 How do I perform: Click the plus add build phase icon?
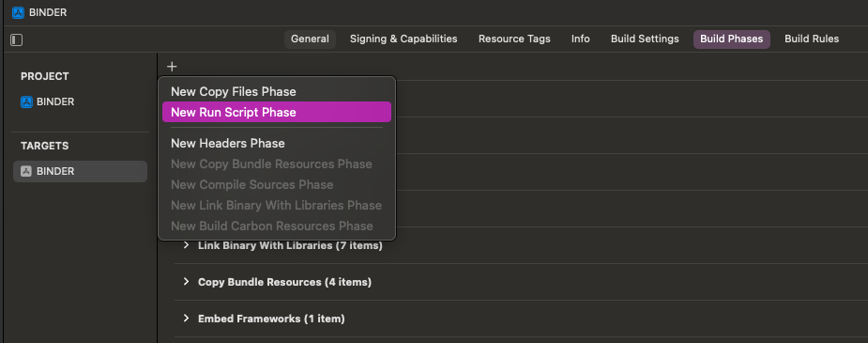point(172,67)
